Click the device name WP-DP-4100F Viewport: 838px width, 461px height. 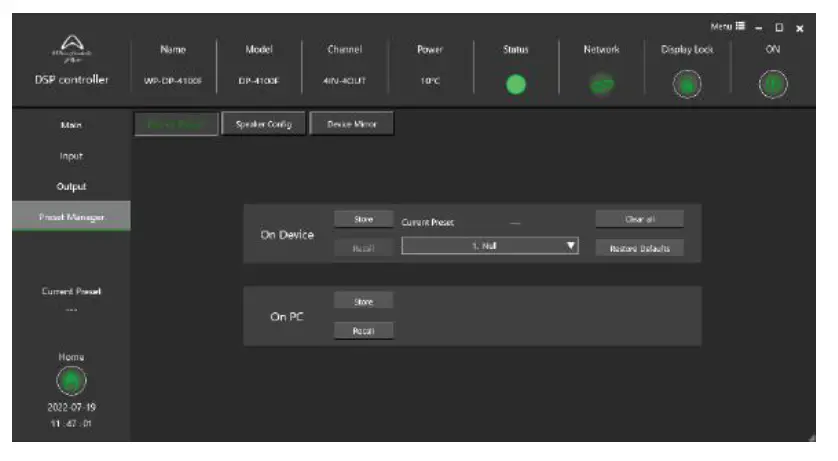173,81
